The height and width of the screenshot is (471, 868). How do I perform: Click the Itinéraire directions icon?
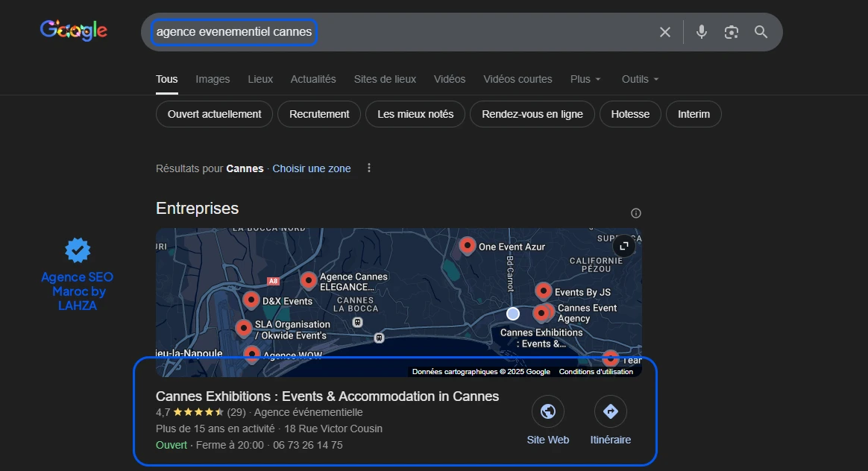611,411
